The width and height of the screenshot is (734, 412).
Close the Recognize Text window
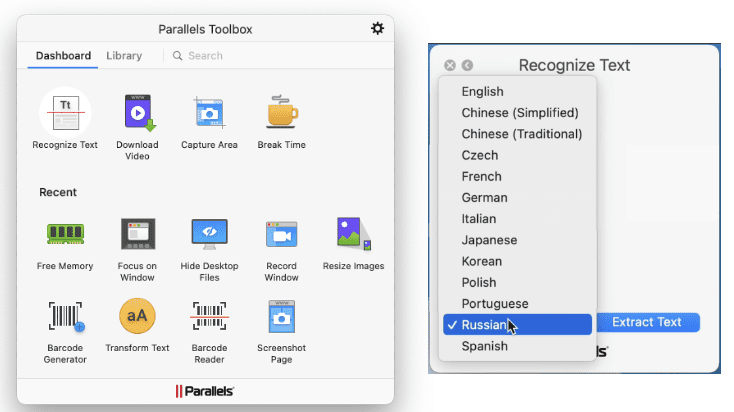[x=450, y=65]
